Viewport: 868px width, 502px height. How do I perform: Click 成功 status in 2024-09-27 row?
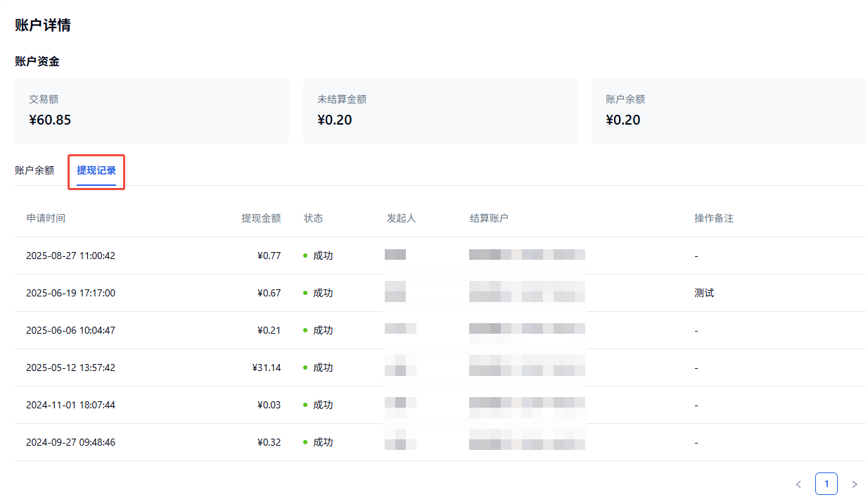coord(323,442)
